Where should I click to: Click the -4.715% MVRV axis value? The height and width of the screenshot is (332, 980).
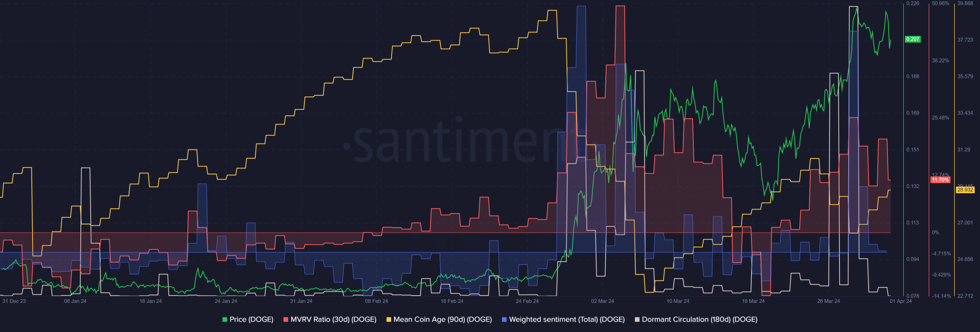[941, 253]
